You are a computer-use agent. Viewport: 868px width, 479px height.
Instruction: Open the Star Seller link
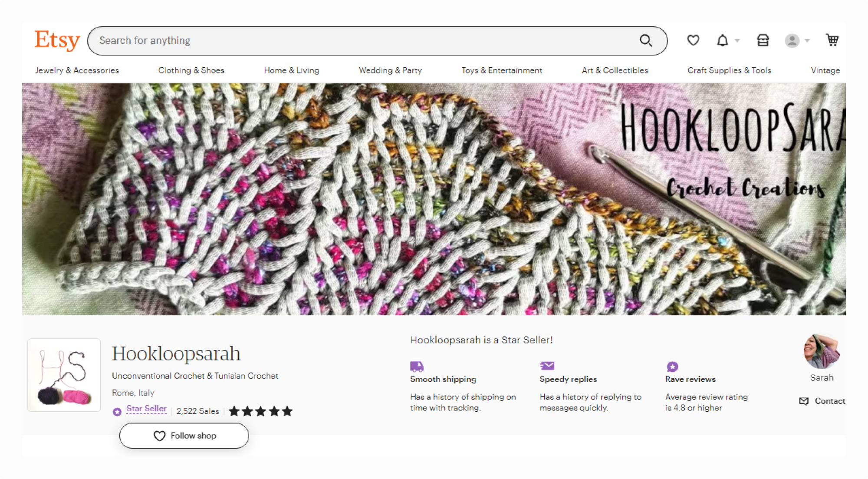coord(146,409)
